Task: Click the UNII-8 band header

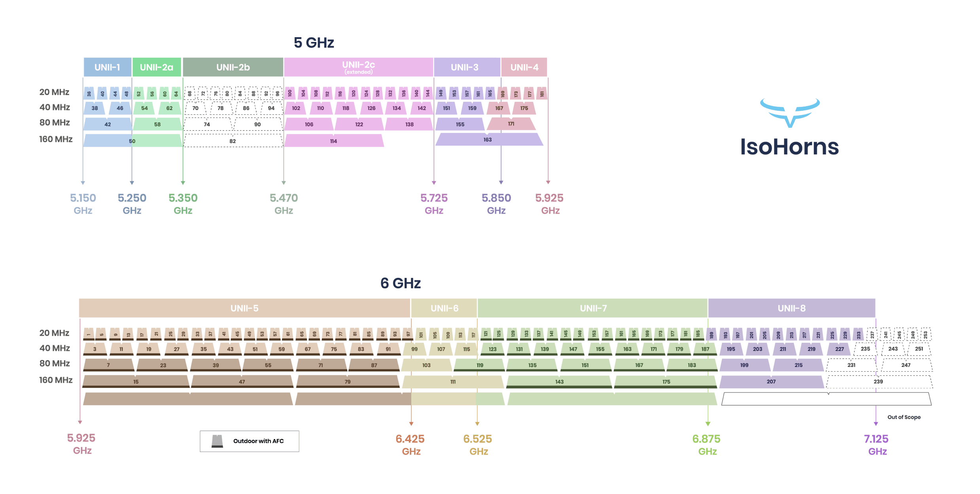Action: (x=791, y=308)
